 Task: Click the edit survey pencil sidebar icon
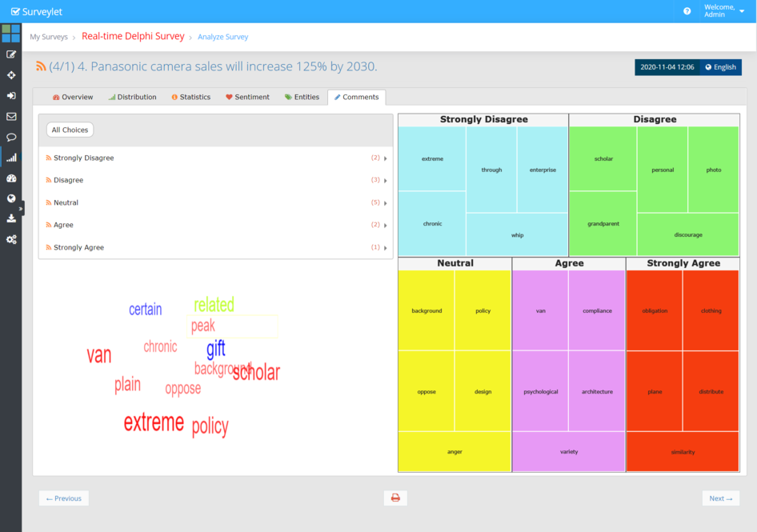(x=11, y=54)
